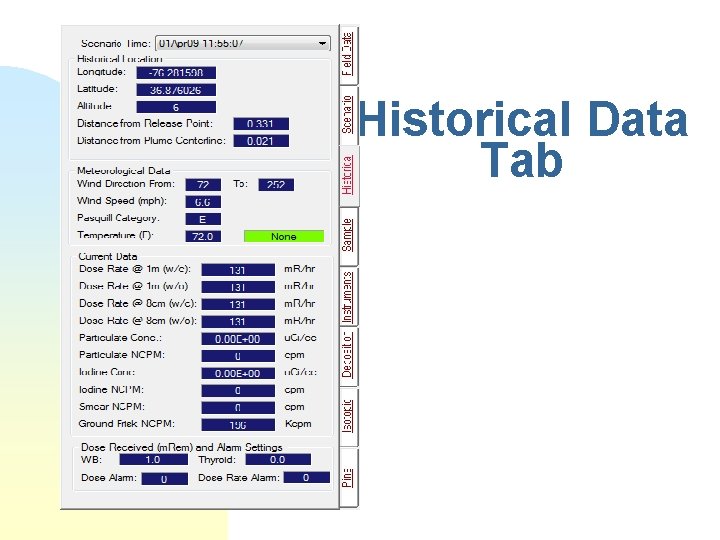Switch to the Scenario tab

(348, 115)
